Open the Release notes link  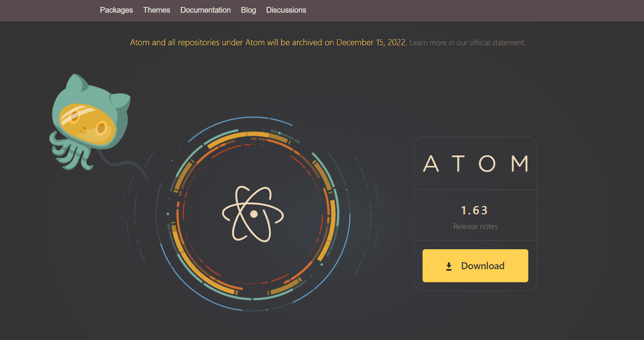click(x=475, y=227)
